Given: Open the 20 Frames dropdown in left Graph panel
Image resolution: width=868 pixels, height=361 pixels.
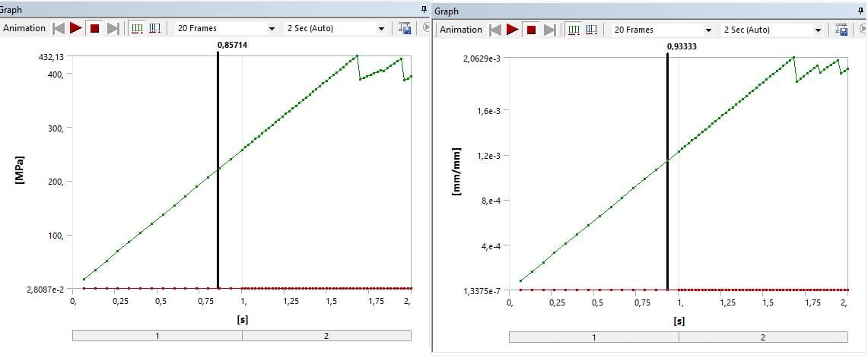Looking at the screenshot, I should coord(226,28).
